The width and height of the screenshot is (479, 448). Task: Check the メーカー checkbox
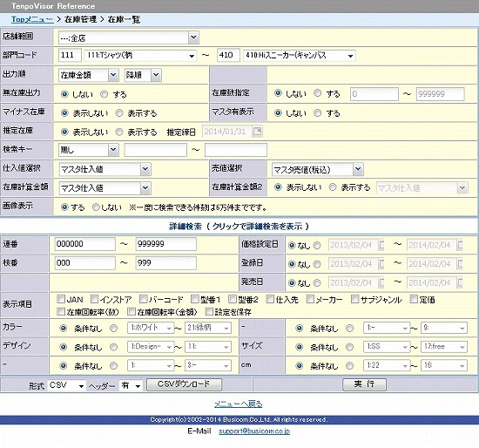pyautogui.click(x=310, y=299)
